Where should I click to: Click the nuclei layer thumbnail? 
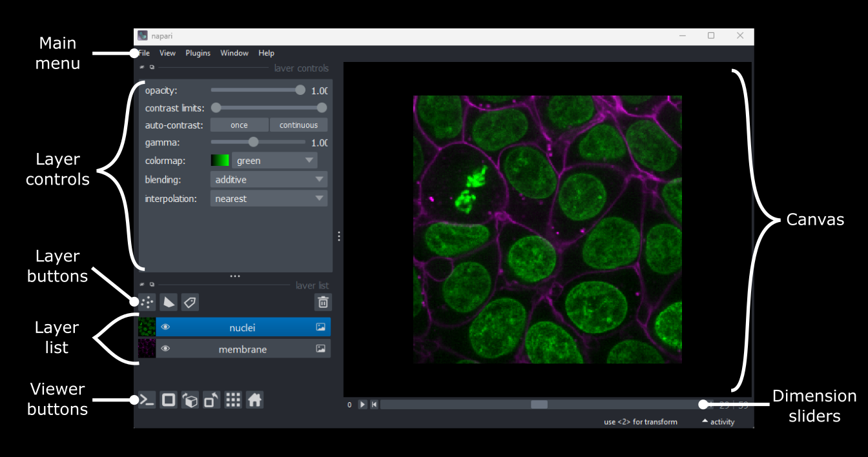pyautogui.click(x=147, y=327)
